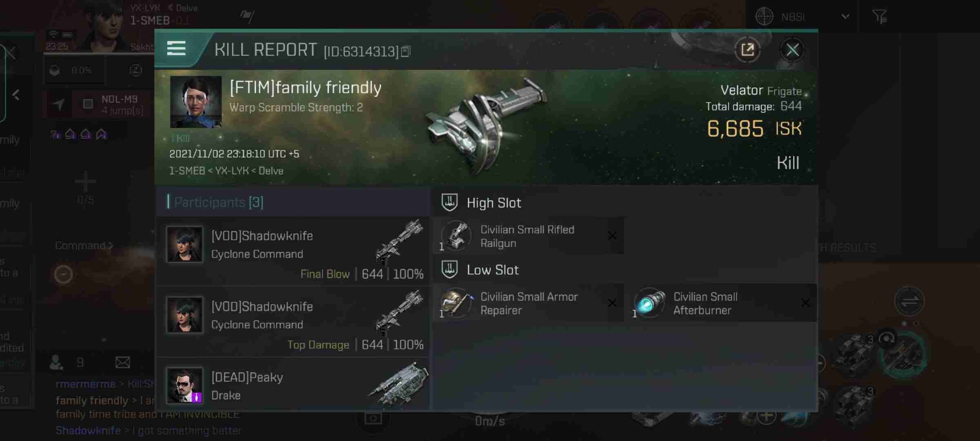This screenshot has width=980, height=441.
Task: Click the [VOD]Shadowknife Final Blow entry
Action: coord(294,253)
